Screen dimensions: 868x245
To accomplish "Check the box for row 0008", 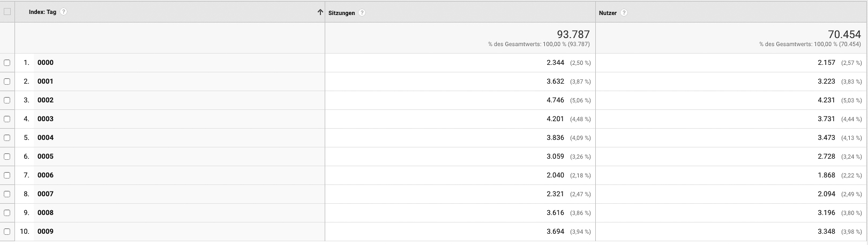I will click(7, 213).
